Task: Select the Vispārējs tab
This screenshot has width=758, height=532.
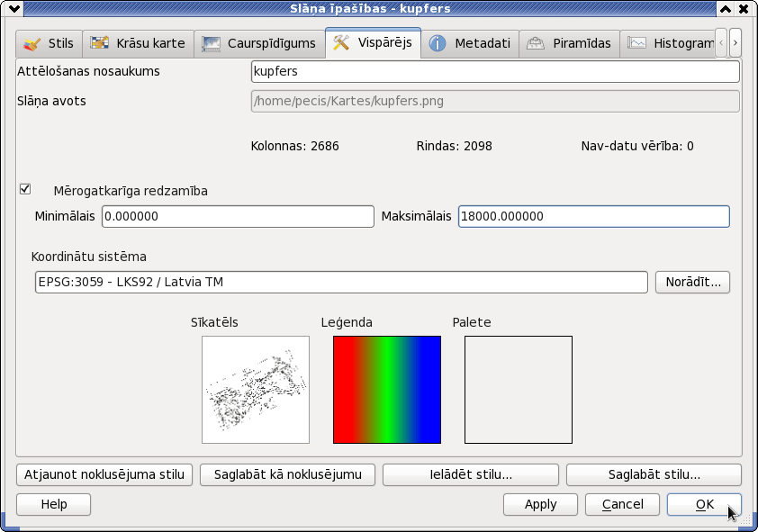Action: (374, 42)
